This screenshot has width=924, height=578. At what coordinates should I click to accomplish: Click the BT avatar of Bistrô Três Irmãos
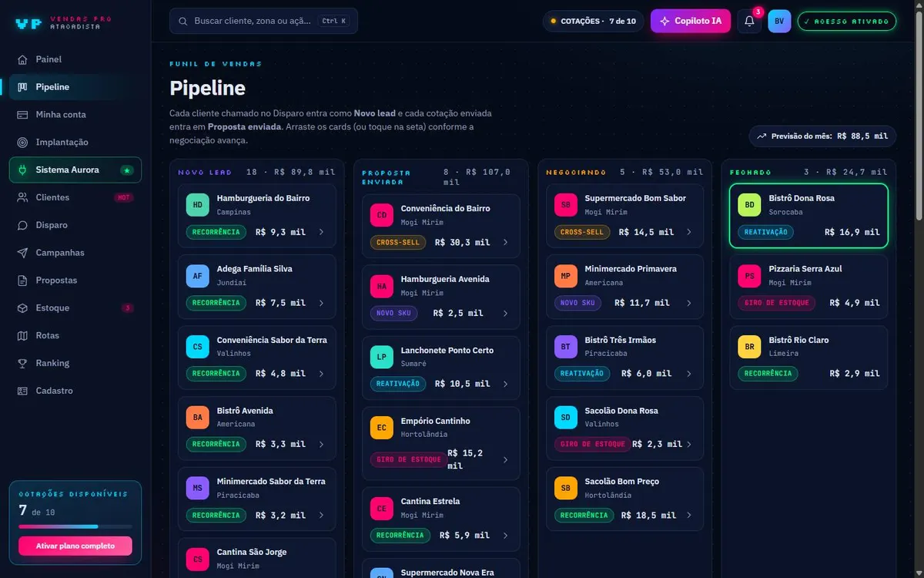tap(566, 347)
